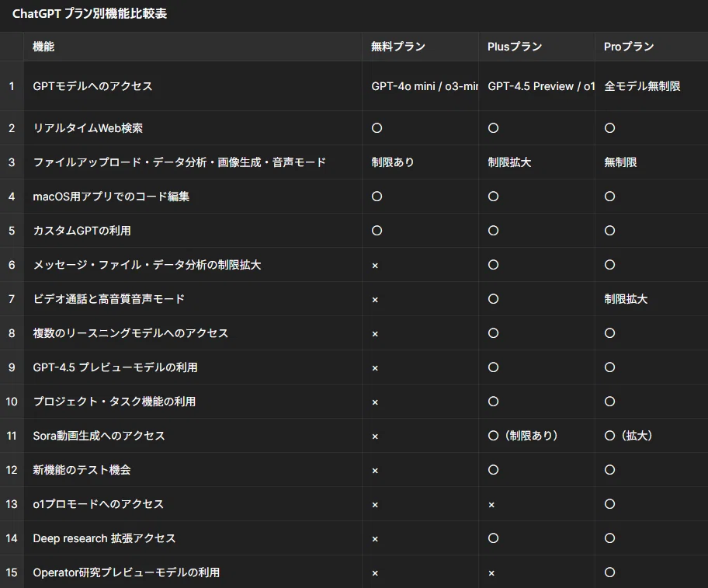The image size is (708, 588).
Task: Select the Pro plan ○ for macOS用アプリでのコード編集
Action: pos(609,197)
